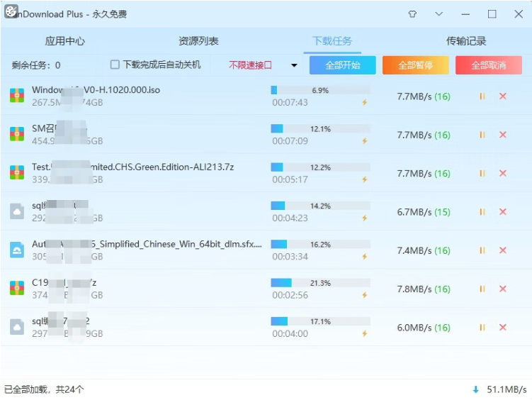532x400 pixels.
Task: Open the title bar dropdown chevron menu
Action: 438,14
